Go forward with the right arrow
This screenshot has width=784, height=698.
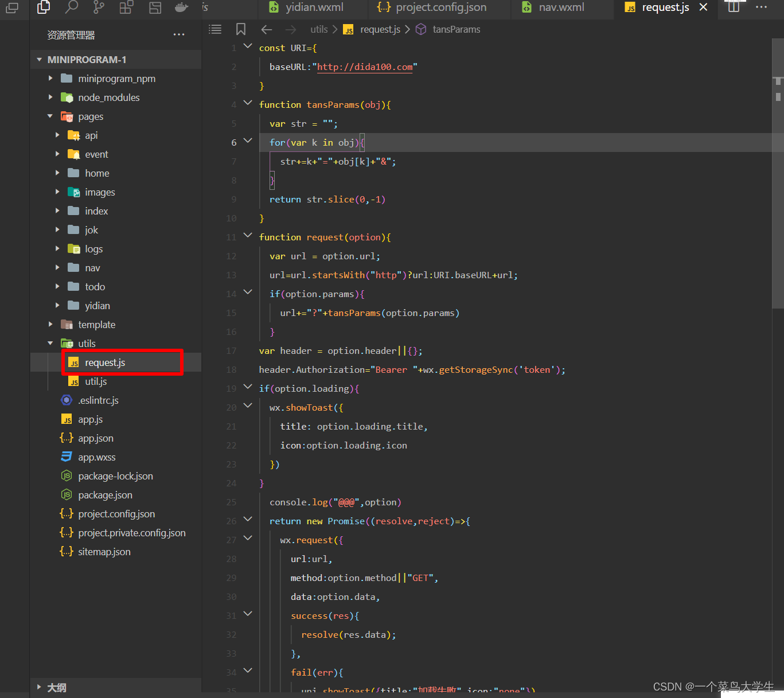pyautogui.click(x=291, y=29)
